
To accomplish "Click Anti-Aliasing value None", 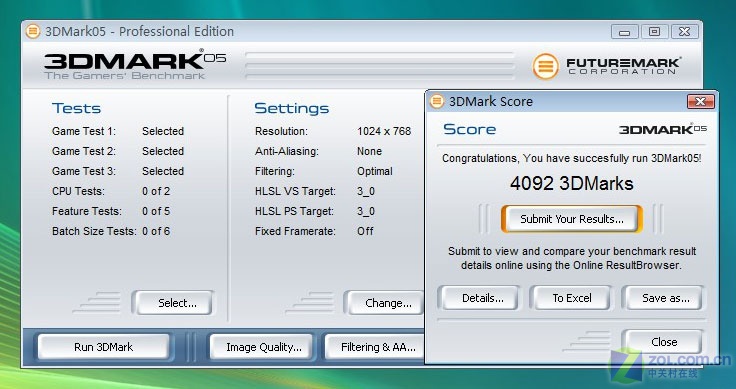I will (369, 151).
